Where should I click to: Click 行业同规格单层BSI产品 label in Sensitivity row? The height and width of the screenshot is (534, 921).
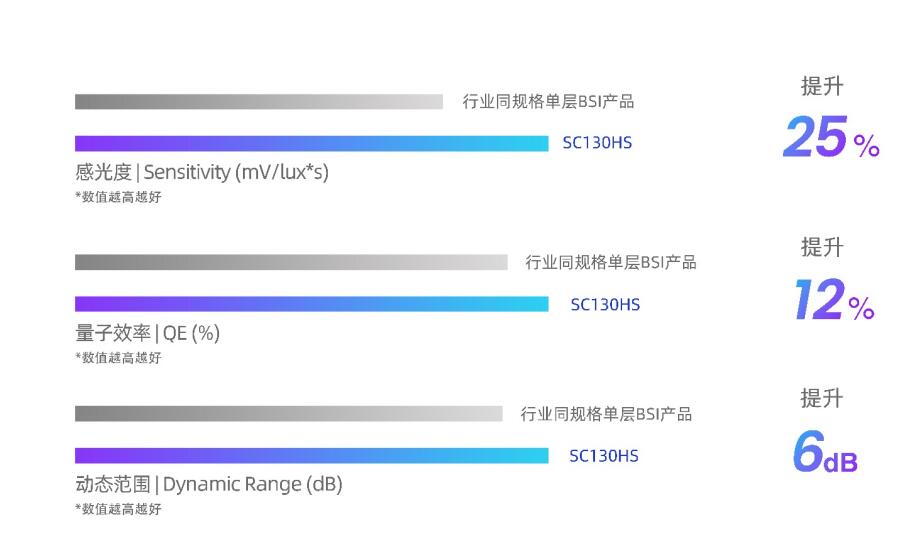tap(548, 102)
